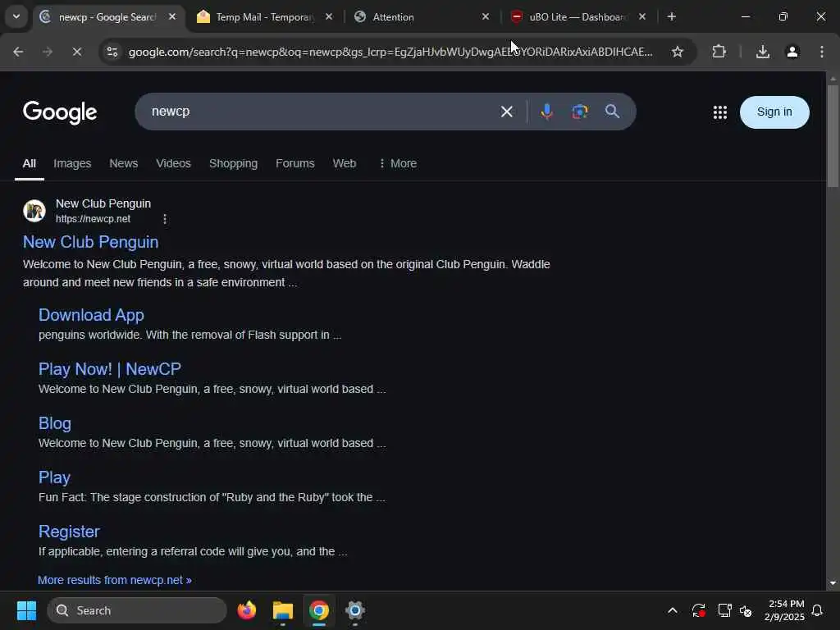This screenshot has height=630, width=840.
Task: View site information icon in address bar
Action: click(x=112, y=52)
